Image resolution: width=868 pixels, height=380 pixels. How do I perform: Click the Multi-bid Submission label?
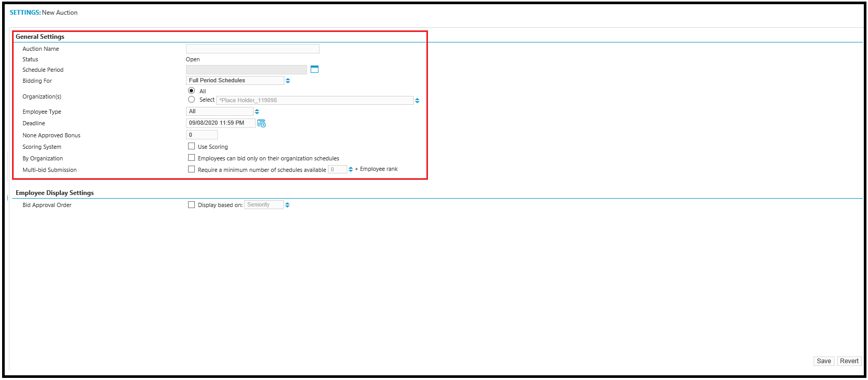click(49, 170)
